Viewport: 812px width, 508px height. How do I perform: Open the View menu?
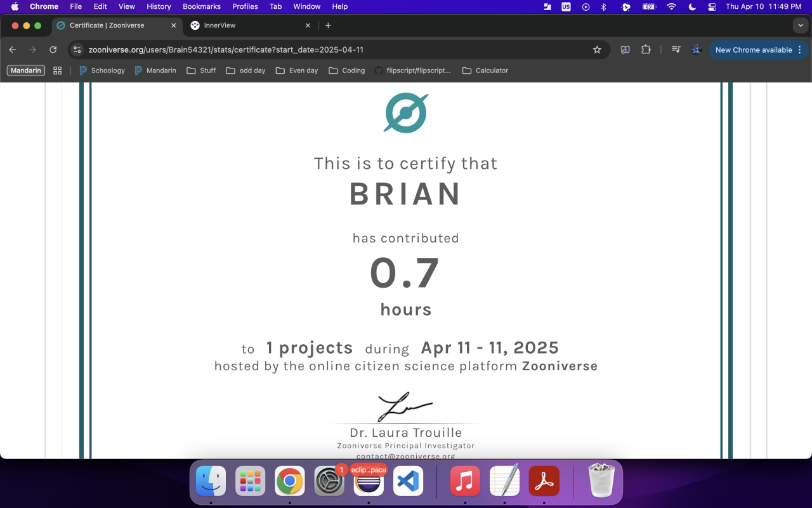[x=127, y=6]
